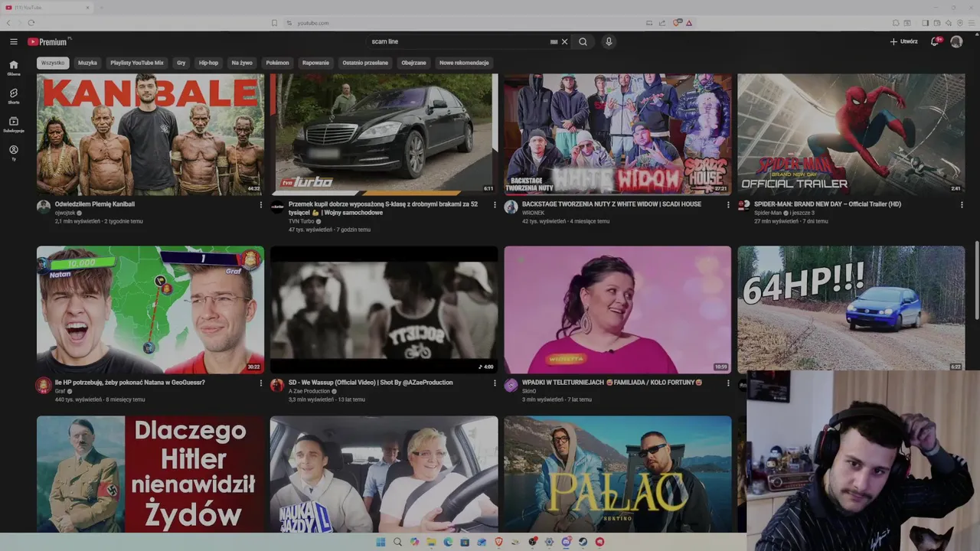Image resolution: width=980 pixels, height=551 pixels.
Task: Open options for Spider-Man trailer video
Action: coord(962,205)
